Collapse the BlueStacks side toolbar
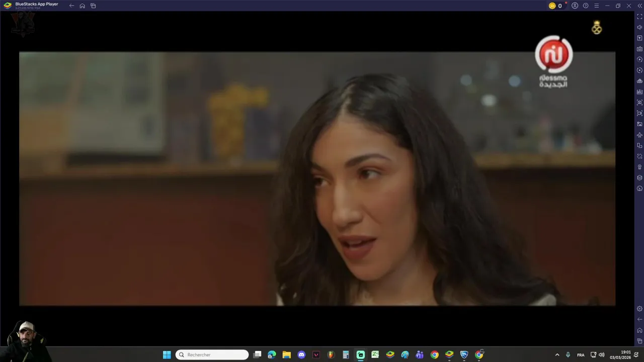Screen dimensions: 644x362 point(639,6)
